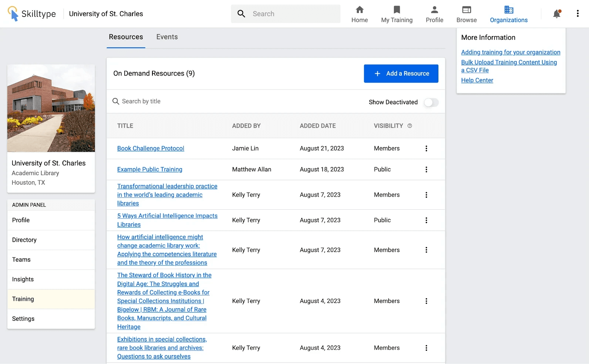Open My Training bookmark icon
This screenshot has height=364, width=589.
[x=397, y=10]
